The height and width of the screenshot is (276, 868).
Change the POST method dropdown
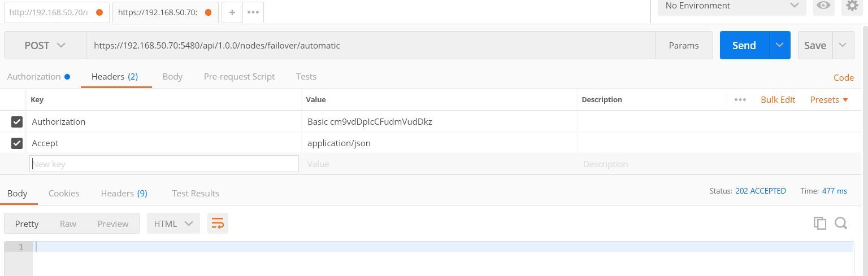click(x=45, y=45)
